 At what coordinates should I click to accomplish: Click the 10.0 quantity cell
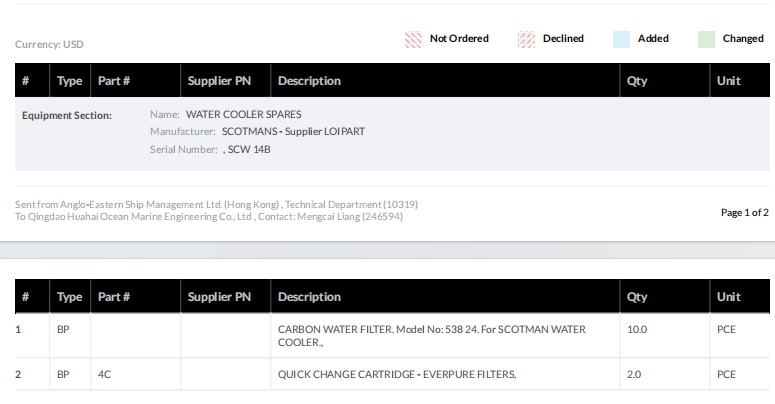(637, 329)
